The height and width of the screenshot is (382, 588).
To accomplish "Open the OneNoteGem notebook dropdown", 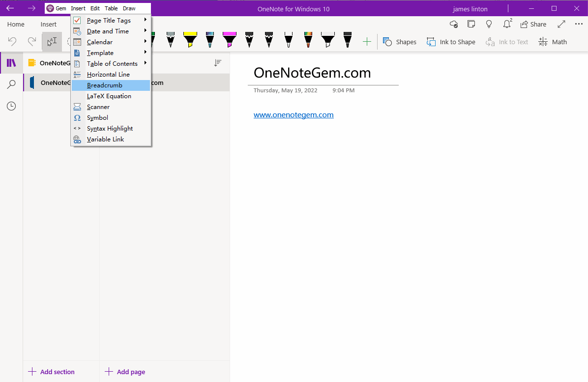I will pos(50,63).
